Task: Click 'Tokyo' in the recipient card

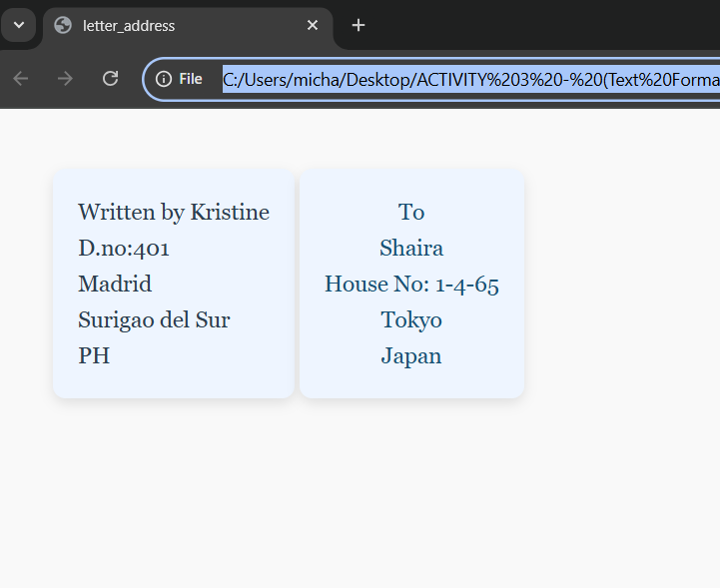Action: pyautogui.click(x=411, y=319)
